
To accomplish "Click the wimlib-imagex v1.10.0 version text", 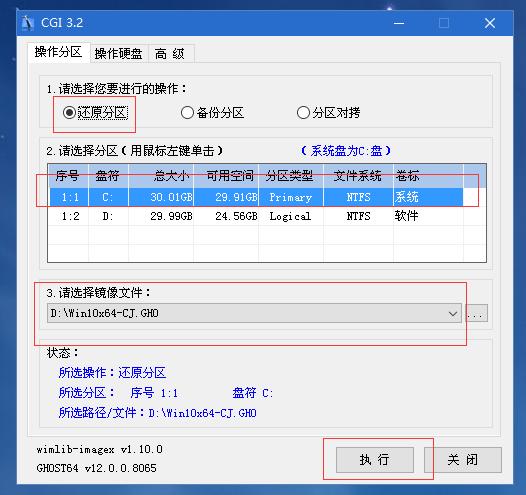I will pos(100,449).
